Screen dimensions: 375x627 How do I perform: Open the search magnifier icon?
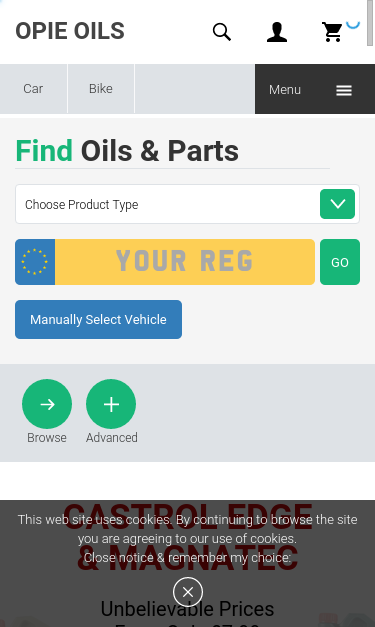point(221,32)
